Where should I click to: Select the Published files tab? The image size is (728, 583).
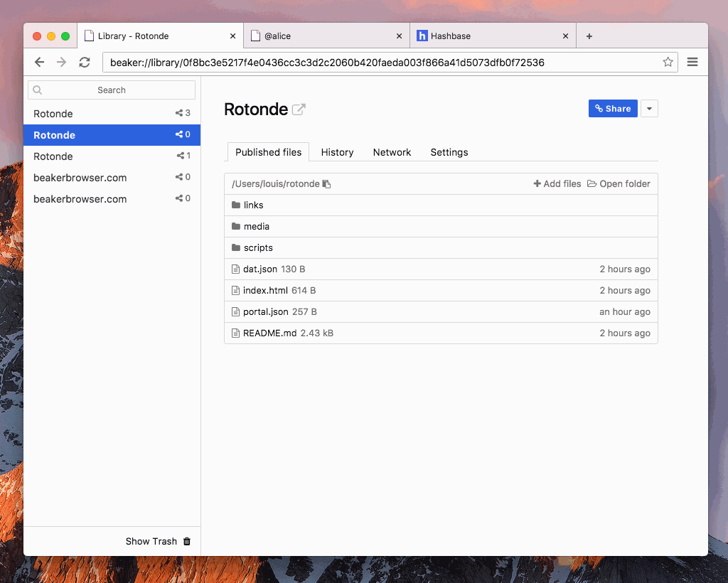point(268,152)
